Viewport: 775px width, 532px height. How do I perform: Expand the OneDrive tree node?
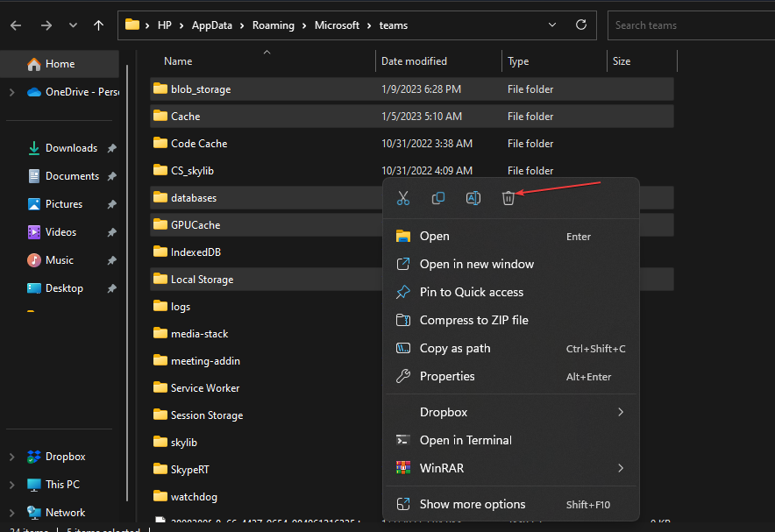(12, 92)
